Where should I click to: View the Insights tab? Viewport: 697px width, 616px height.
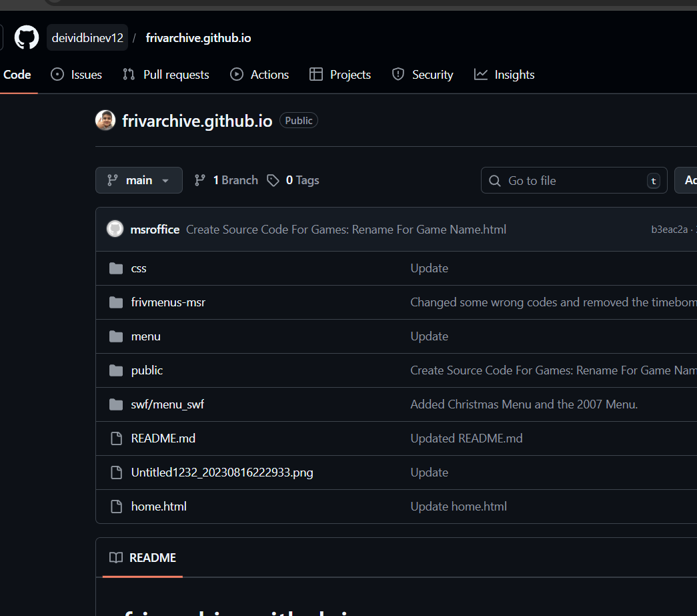[x=504, y=74]
